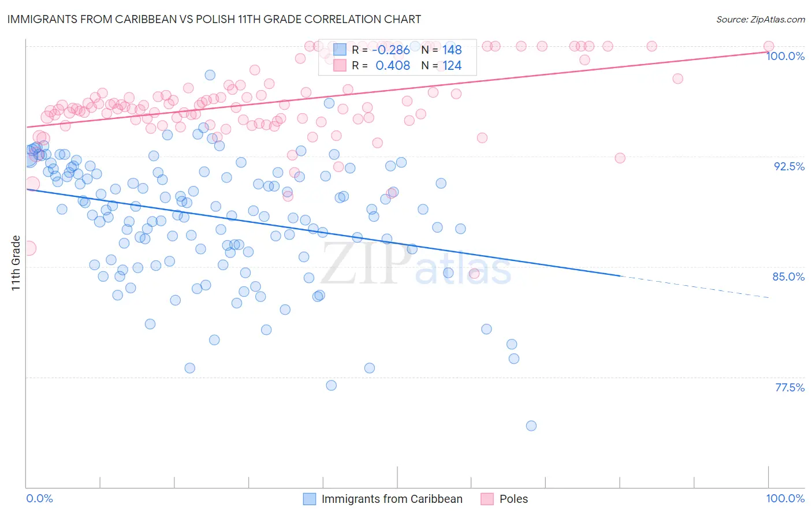Click the N value 124 text
Screen dimensions: 812x515
click(x=452, y=65)
